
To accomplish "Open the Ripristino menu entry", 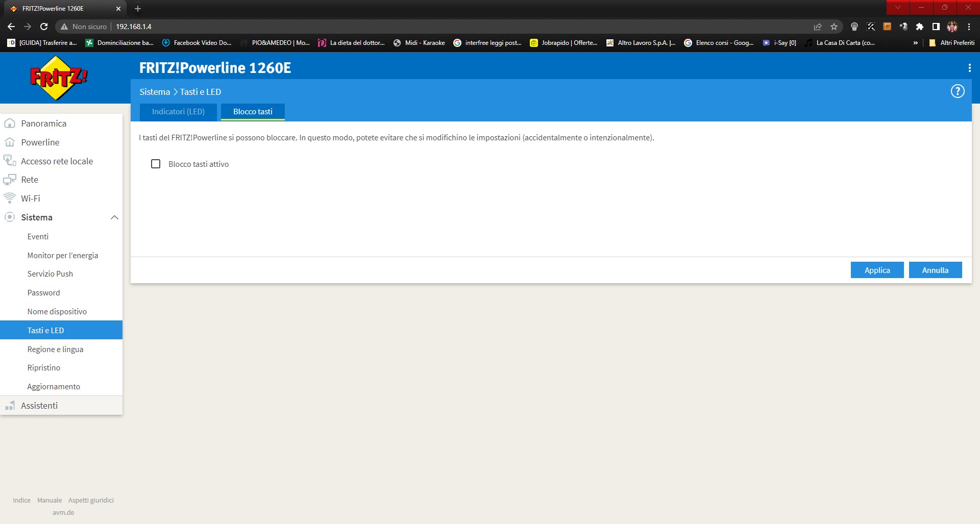I will 44,368.
